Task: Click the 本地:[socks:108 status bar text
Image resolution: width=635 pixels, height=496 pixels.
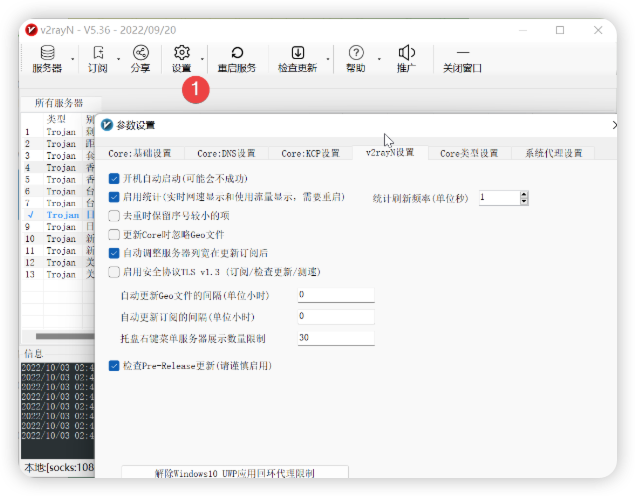Action: (x=59, y=467)
